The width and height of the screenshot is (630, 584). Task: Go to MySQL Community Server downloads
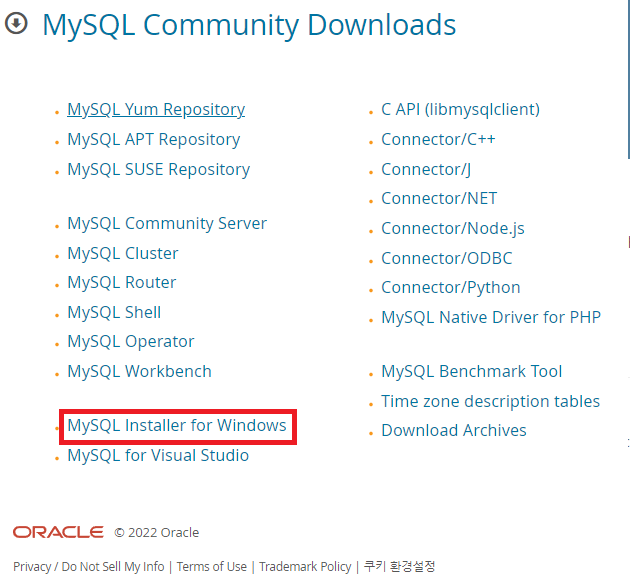click(167, 223)
